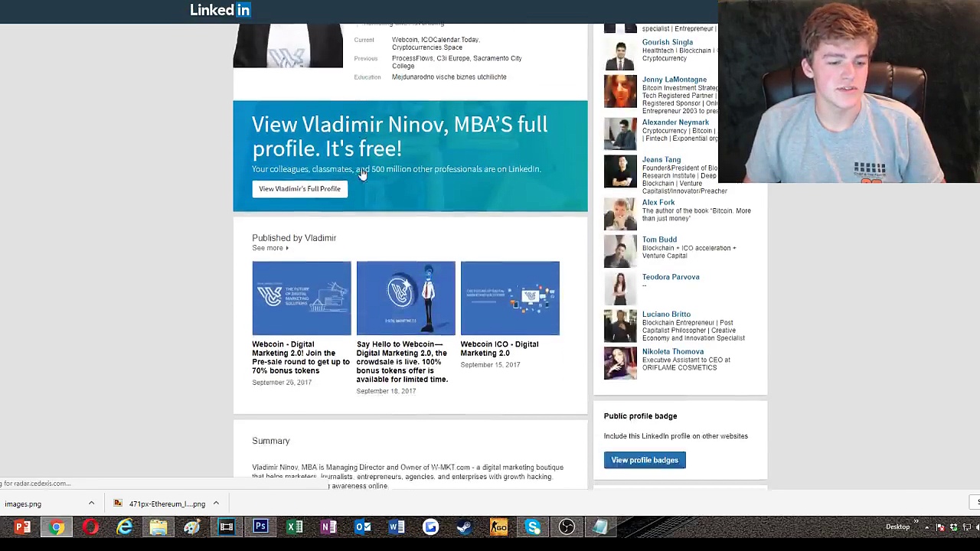Image resolution: width=980 pixels, height=551 pixels.
Task: Click the volume speaker tray icon
Action: pyautogui.click(x=976, y=527)
